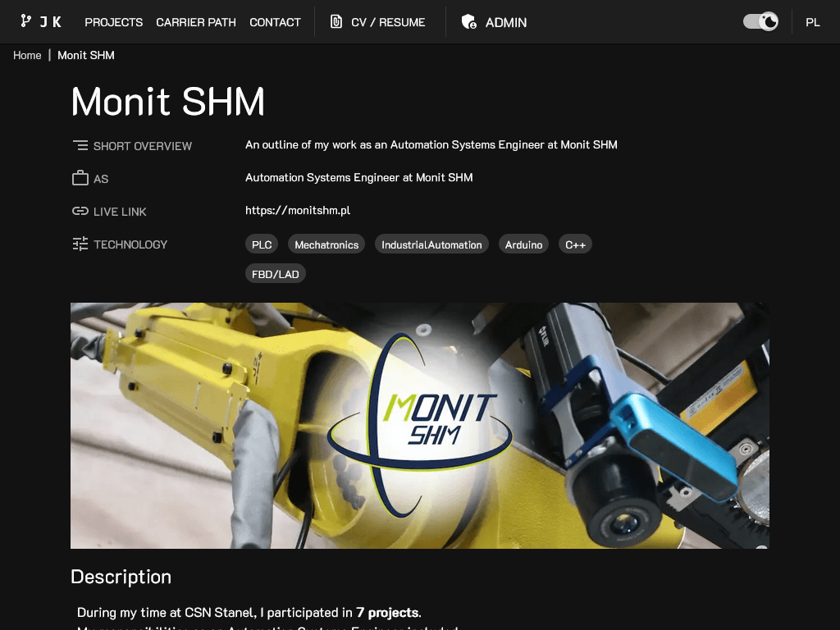This screenshot has height=630, width=840.
Task: Click the git-branch logo icon beside JK
Action: [x=25, y=21]
